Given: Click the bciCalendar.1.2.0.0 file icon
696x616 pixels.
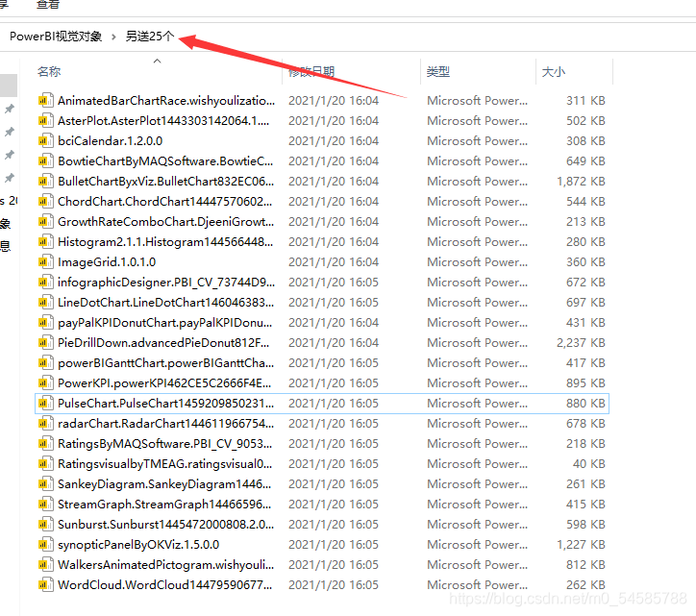Looking at the screenshot, I should coord(46,141).
